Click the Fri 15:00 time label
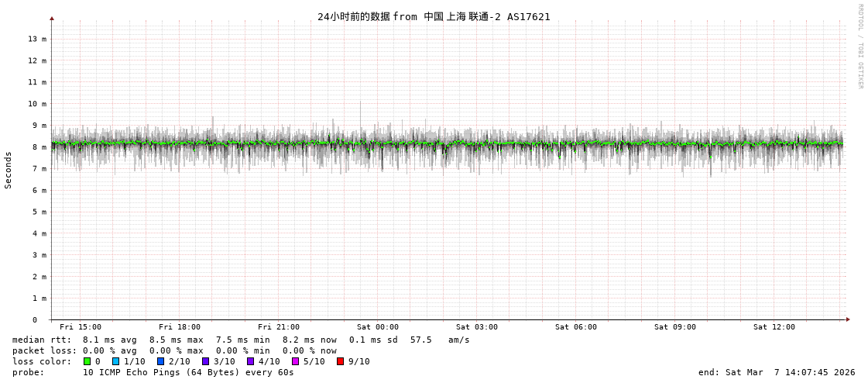This screenshot has height=383, width=868. (81, 327)
